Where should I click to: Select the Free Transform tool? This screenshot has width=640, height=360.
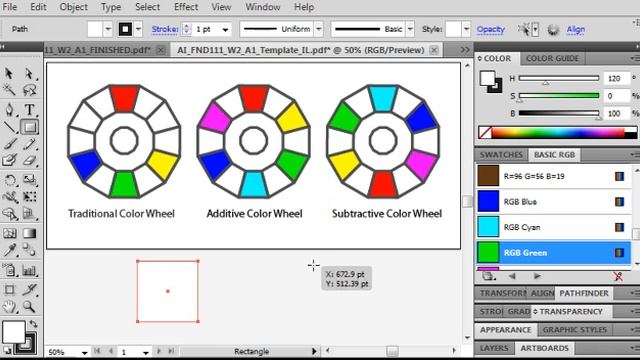click(29, 197)
